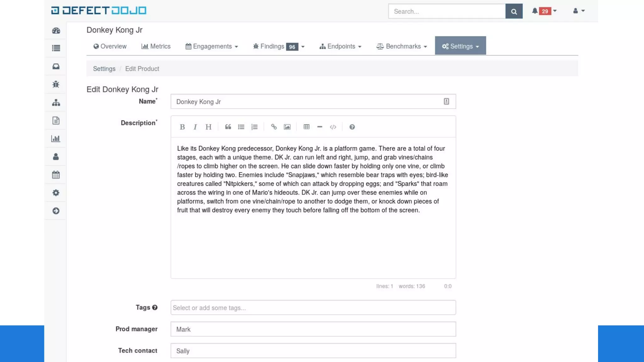Click inside the description text area

(313, 207)
